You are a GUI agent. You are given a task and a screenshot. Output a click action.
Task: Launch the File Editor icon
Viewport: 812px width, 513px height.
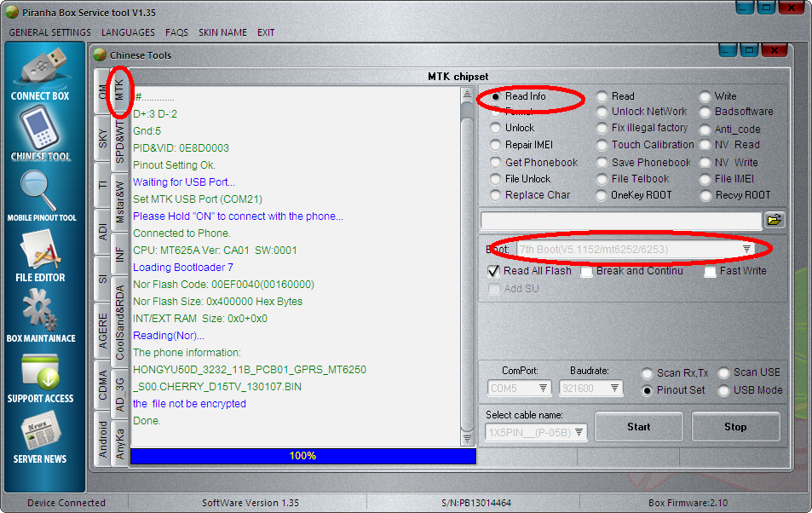(40, 251)
